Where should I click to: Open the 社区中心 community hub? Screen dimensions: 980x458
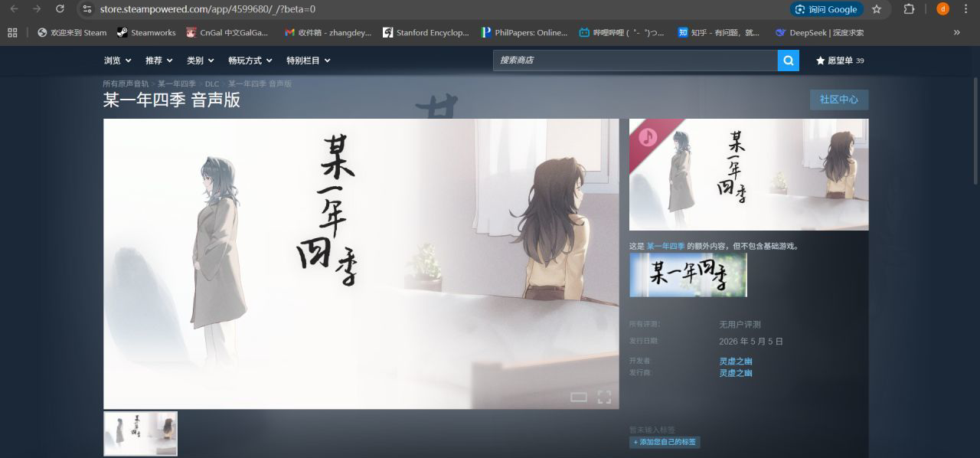pos(839,100)
